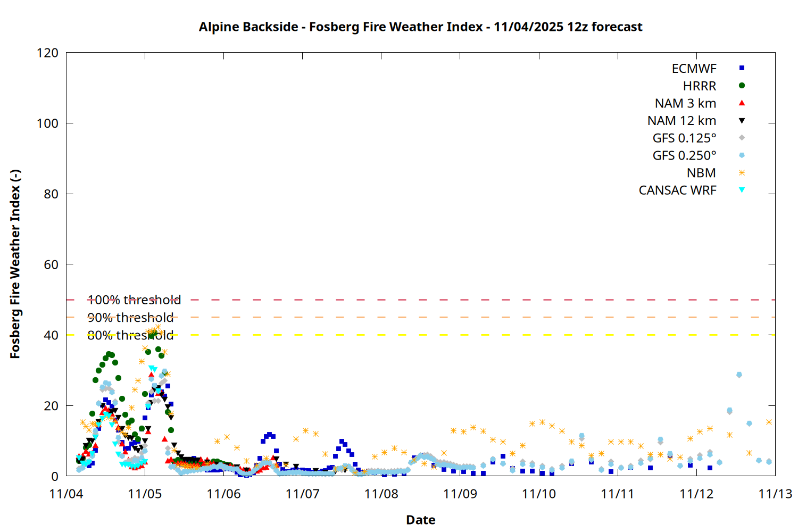This screenshot has height=532, width=798.
Task: Click the HRRR green circle legend marker
Action: pos(742,86)
